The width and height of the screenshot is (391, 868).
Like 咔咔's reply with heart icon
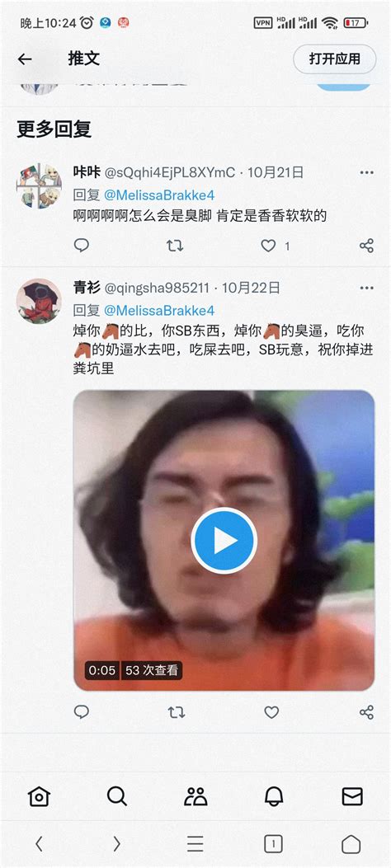(x=269, y=246)
